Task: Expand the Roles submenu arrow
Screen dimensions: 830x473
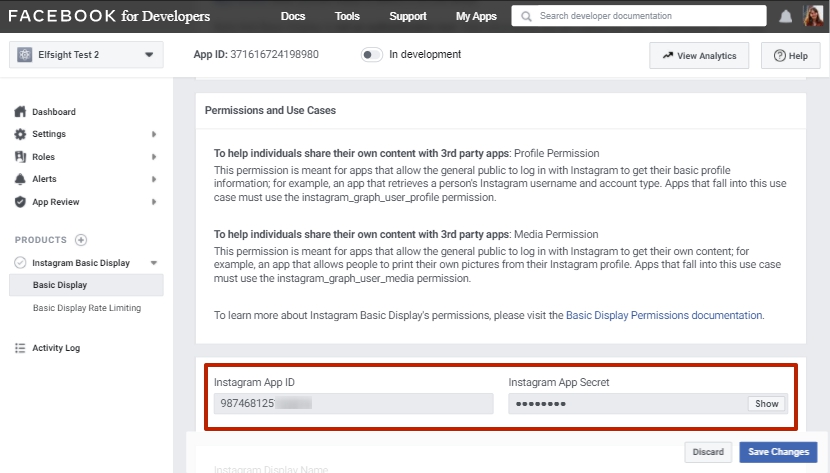Action: click(154, 157)
